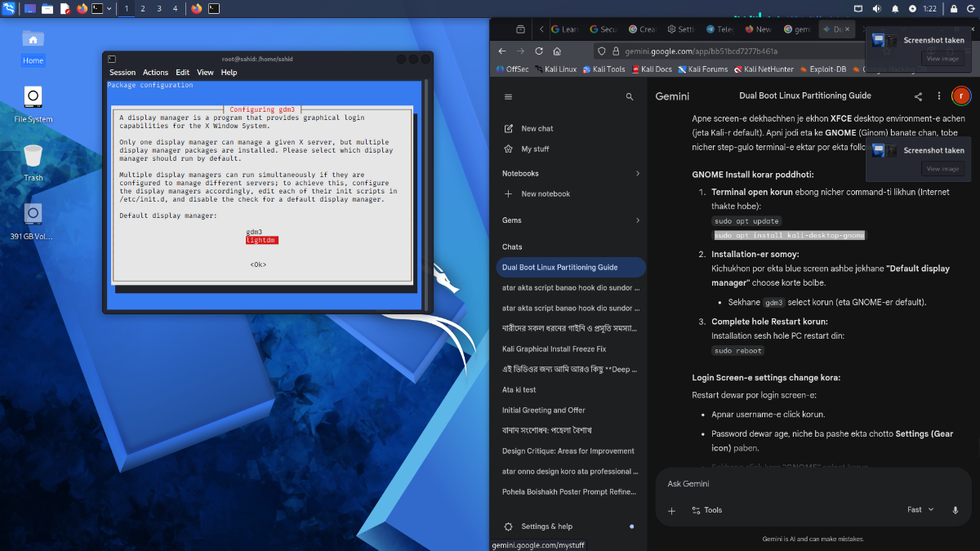Open the Fast model selector dropdown
Image resolution: width=980 pixels, height=551 pixels.
tap(920, 509)
